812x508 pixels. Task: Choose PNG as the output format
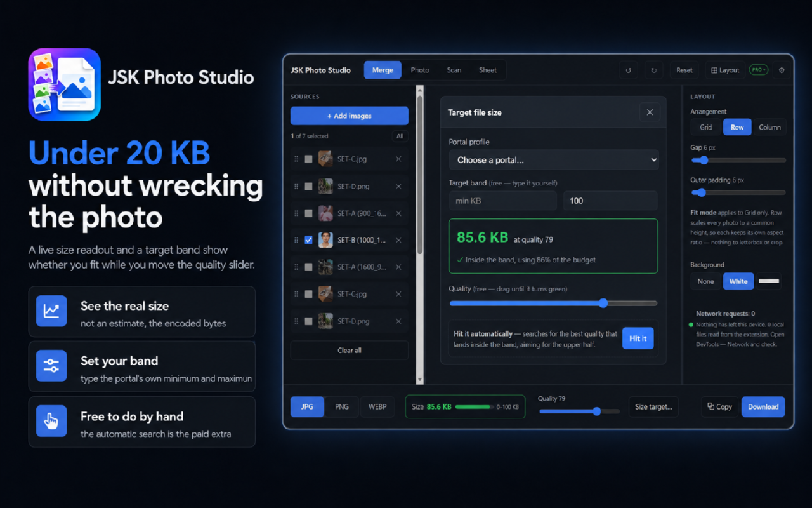[342, 407]
